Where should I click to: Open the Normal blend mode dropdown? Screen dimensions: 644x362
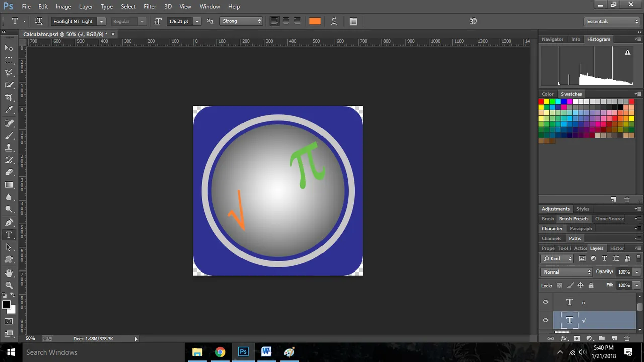point(567,272)
